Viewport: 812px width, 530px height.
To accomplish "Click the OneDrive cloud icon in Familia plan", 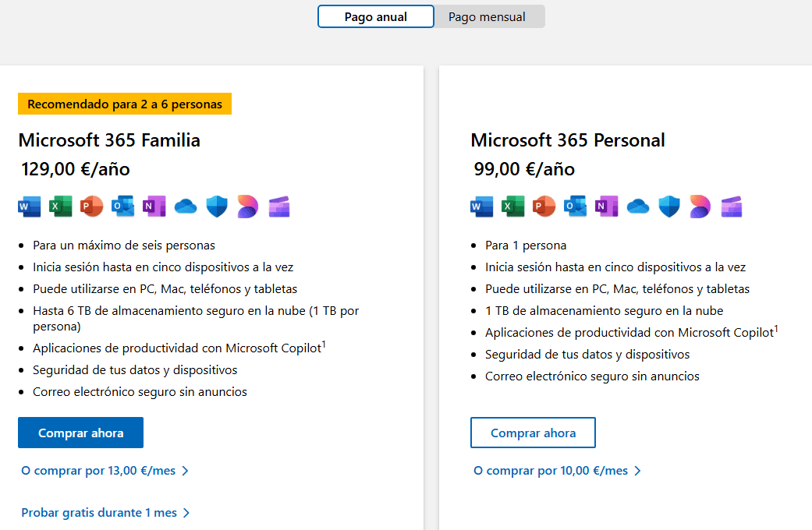I will pyautogui.click(x=185, y=207).
